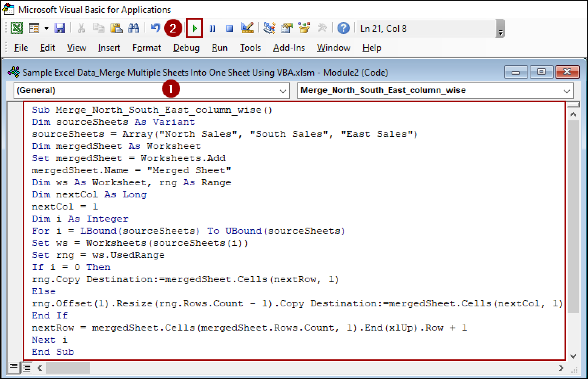The width and height of the screenshot is (588, 379).
Task: Undo the last edit with the Undo icon
Action: click(155, 28)
